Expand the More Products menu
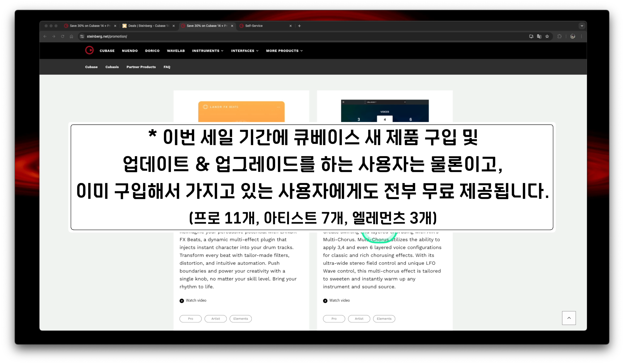 [x=284, y=51]
